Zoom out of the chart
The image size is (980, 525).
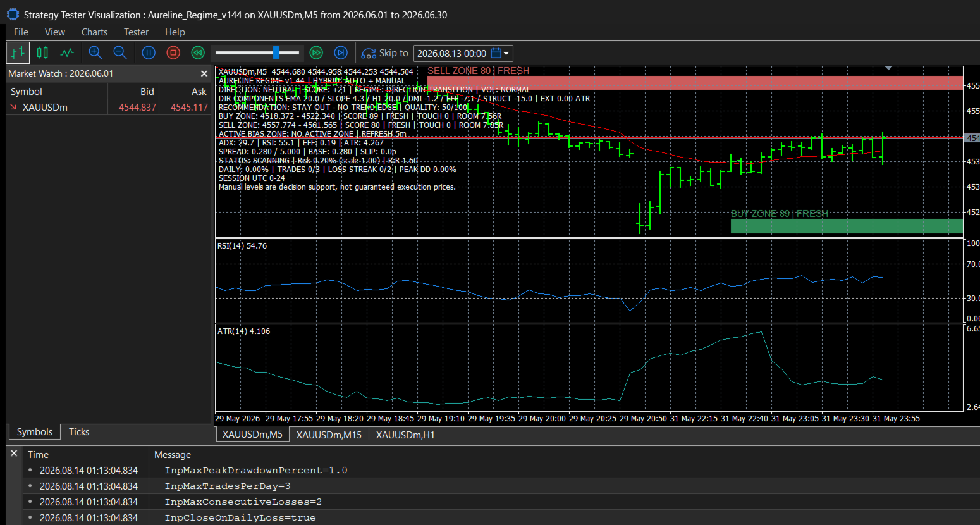click(120, 52)
